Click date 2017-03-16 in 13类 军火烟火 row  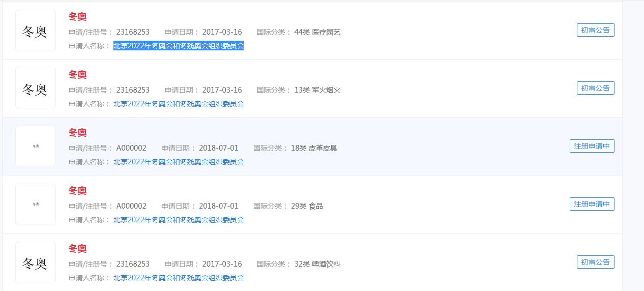point(222,90)
